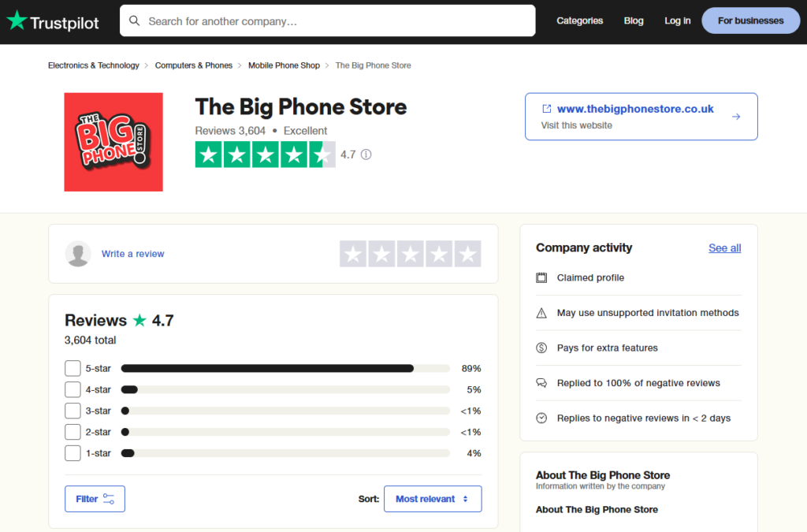This screenshot has width=807, height=532.
Task: Click the '89%' value
Action: [x=471, y=368]
